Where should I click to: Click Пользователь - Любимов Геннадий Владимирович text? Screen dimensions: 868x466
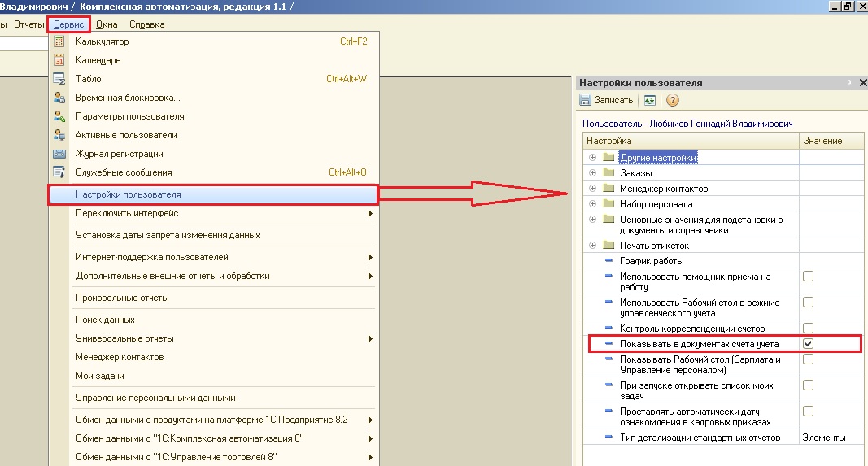click(687, 124)
